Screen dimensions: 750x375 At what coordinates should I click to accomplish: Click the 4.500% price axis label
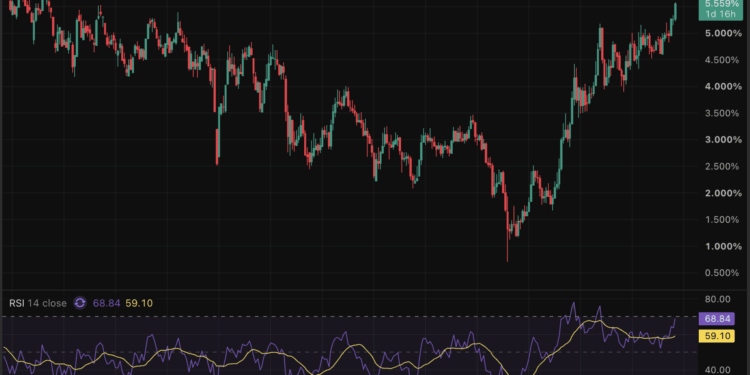pyautogui.click(x=721, y=60)
